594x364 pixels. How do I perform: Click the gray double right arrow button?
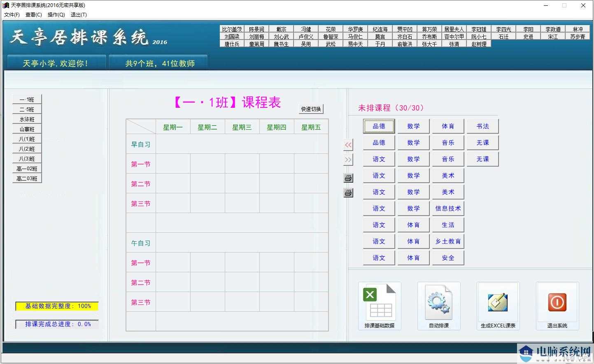pos(348,160)
